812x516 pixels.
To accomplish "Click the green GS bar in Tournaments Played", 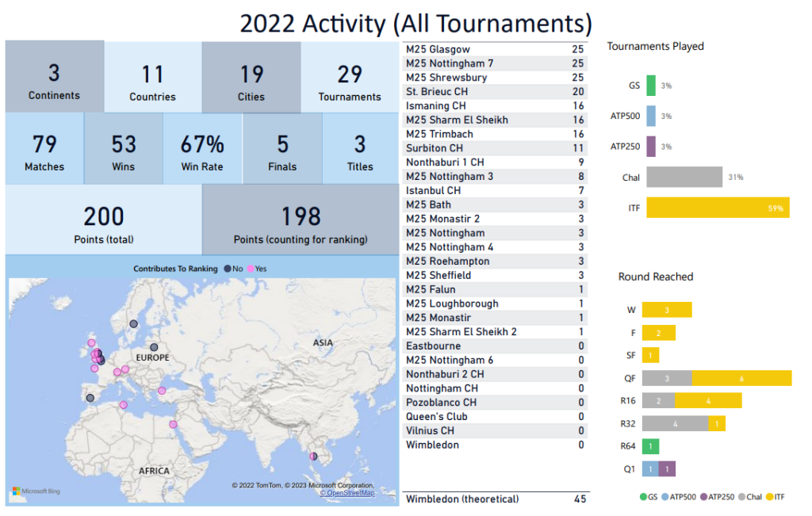I will pos(651,86).
